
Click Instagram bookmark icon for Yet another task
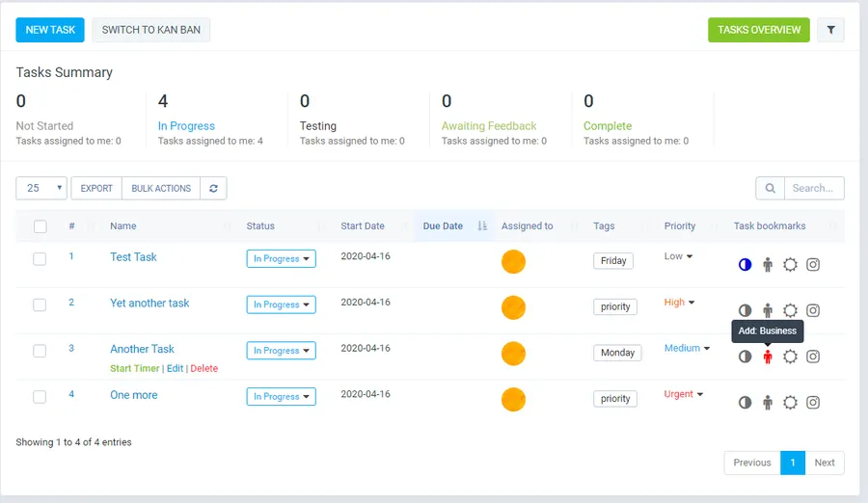813,310
